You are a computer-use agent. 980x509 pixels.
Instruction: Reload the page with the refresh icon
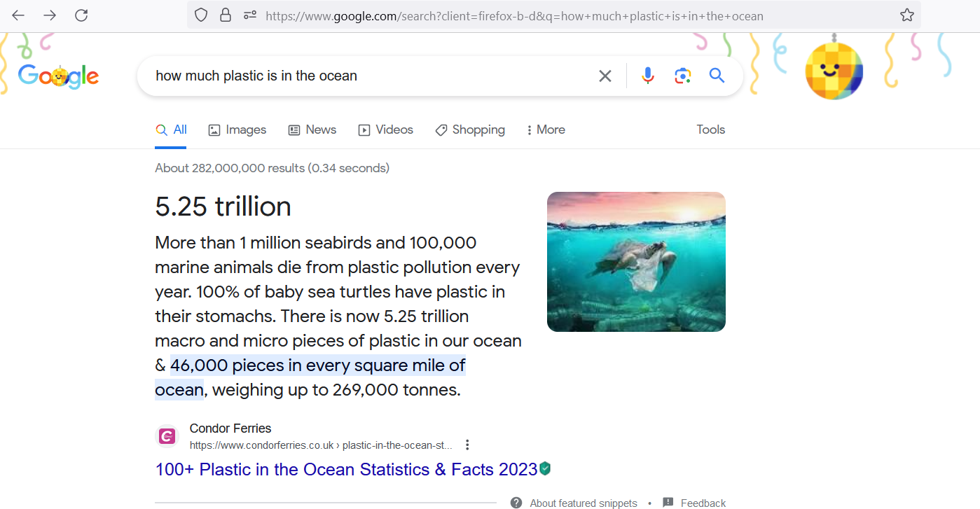[x=81, y=15]
